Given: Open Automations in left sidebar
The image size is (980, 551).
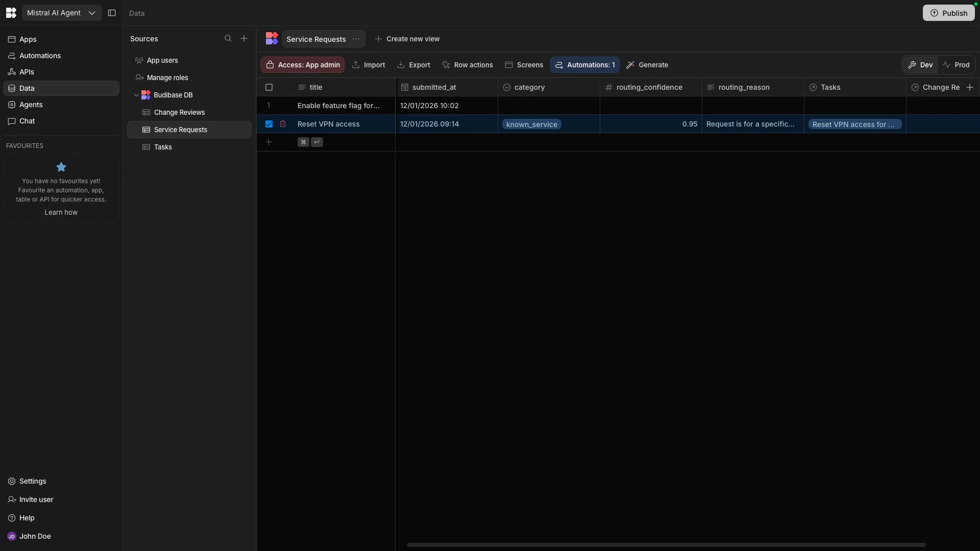Looking at the screenshot, I should (40, 56).
